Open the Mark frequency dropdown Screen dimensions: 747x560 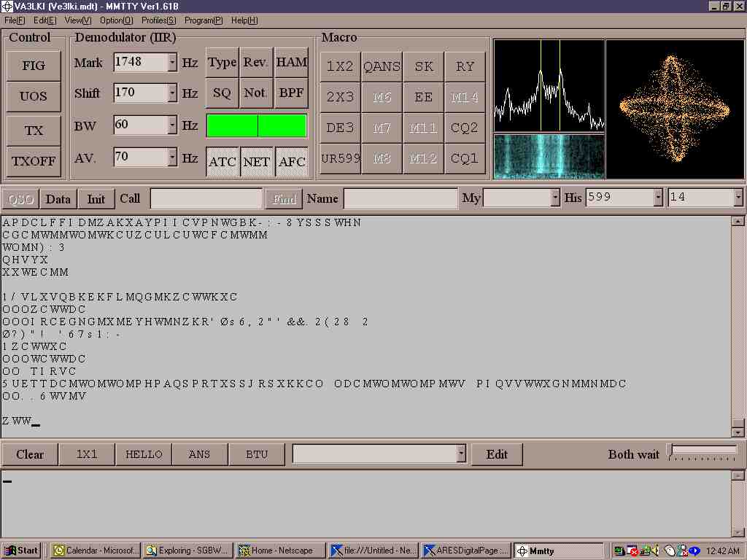[x=172, y=63]
